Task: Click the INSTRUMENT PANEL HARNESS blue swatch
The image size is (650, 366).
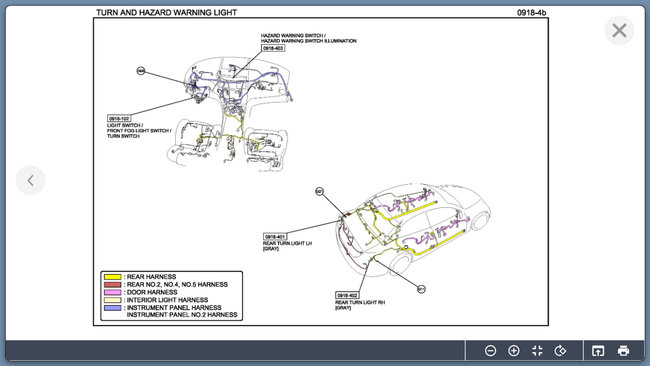Action: [x=112, y=308]
